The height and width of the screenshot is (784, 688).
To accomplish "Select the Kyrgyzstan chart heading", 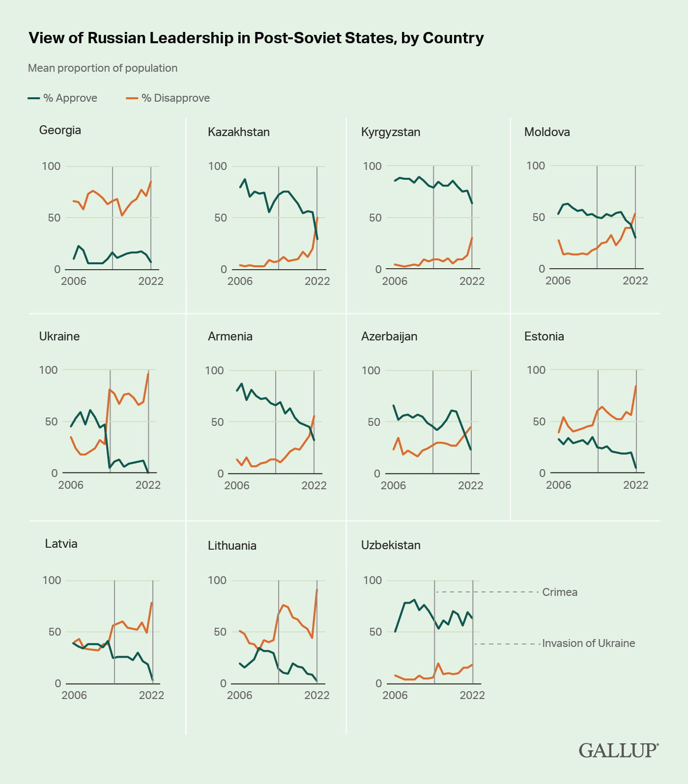I will [x=391, y=132].
